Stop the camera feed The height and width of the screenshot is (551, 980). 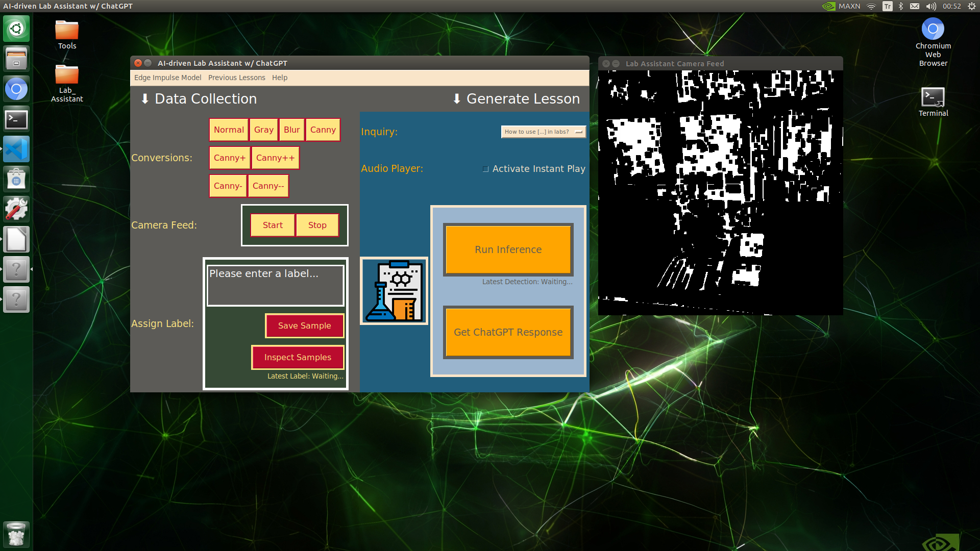click(317, 225)
